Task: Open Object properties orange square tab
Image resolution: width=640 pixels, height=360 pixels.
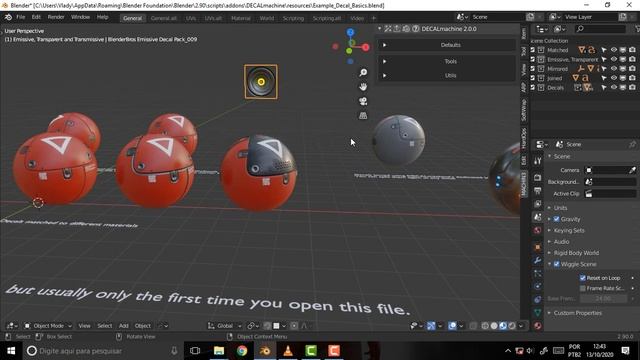Action: pyautogui.click(x=538, y=247)
